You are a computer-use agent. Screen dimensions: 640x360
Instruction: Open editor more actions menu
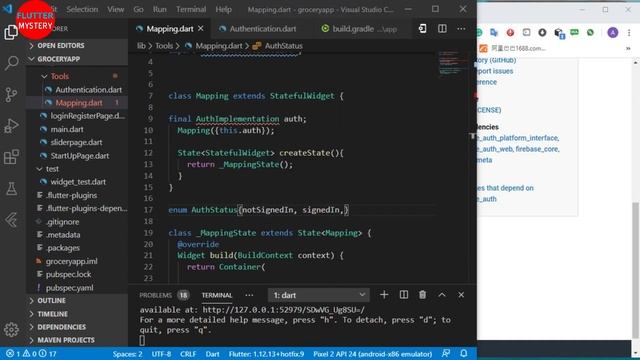(461, 29)
